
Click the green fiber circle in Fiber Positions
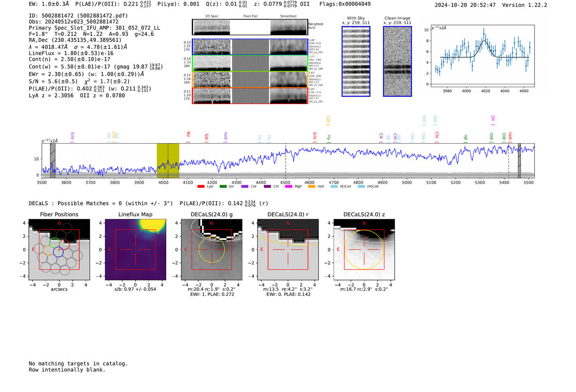pyautogui.click(x=54, y=243)
